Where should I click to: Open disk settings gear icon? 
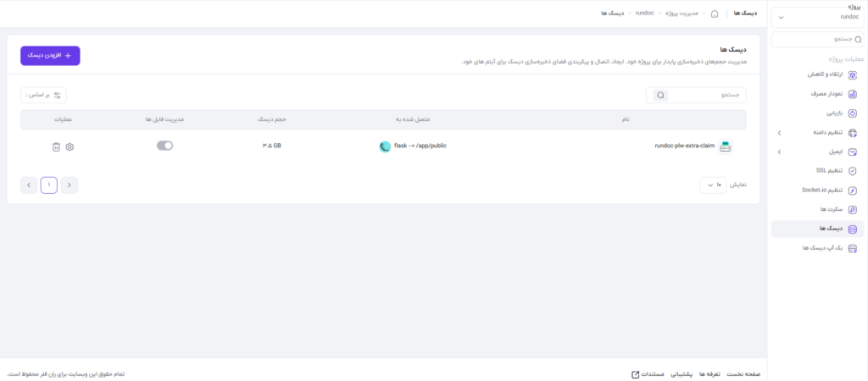[x=70, y=147]
